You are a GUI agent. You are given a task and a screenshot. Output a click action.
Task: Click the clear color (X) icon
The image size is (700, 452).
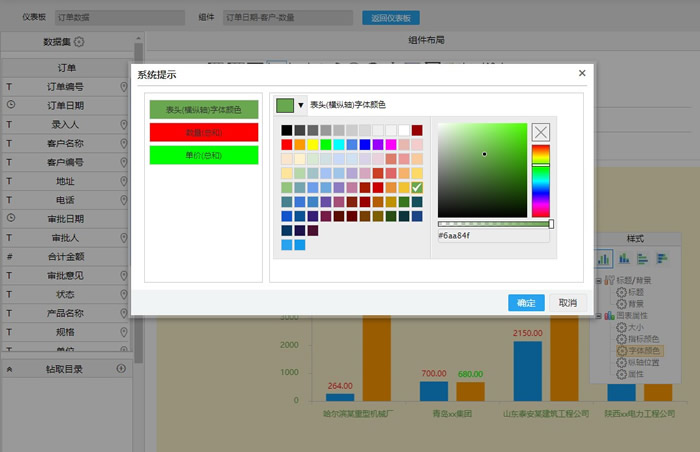540,132
